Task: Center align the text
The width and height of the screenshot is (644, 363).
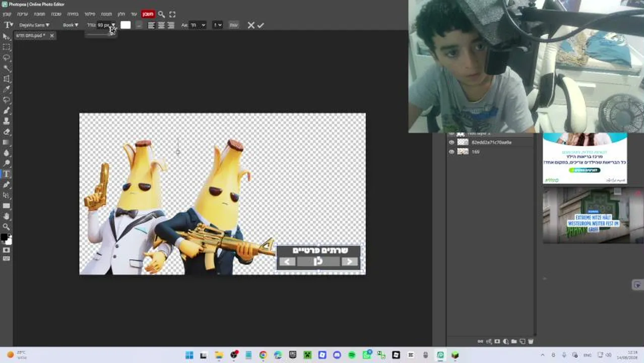Action: (161, 25)
